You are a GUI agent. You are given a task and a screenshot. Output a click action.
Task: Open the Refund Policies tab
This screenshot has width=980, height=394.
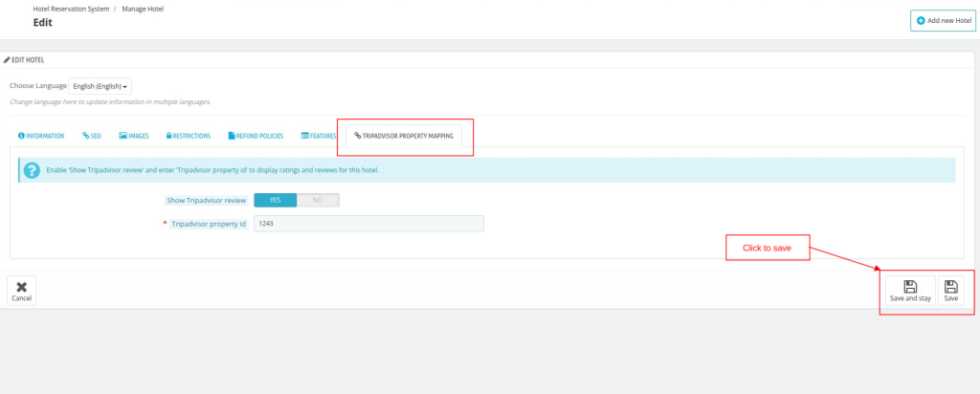[256, 136]
